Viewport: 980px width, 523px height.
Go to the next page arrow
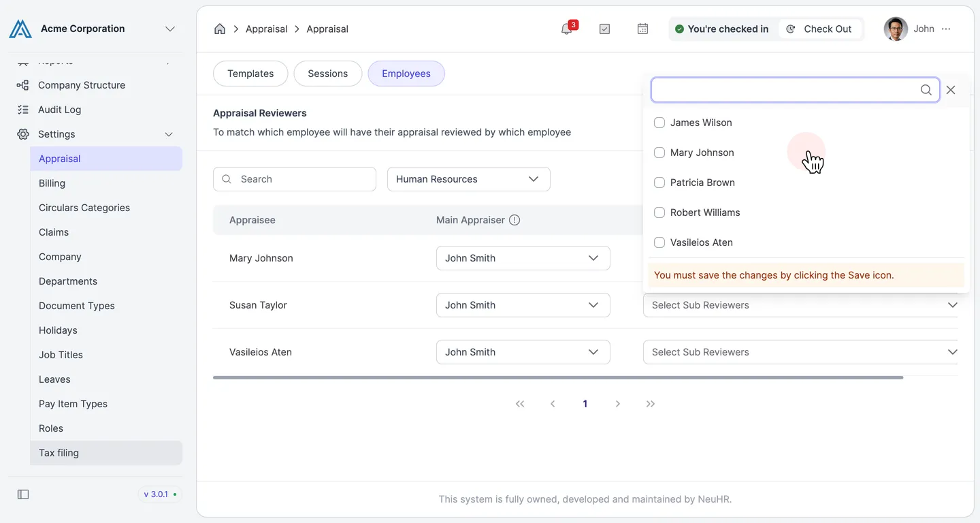point(618,404)
